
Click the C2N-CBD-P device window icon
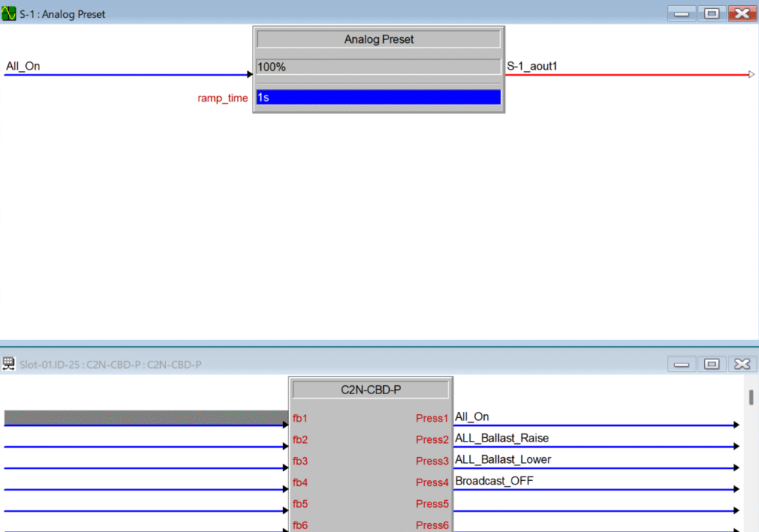coord(9,364)
